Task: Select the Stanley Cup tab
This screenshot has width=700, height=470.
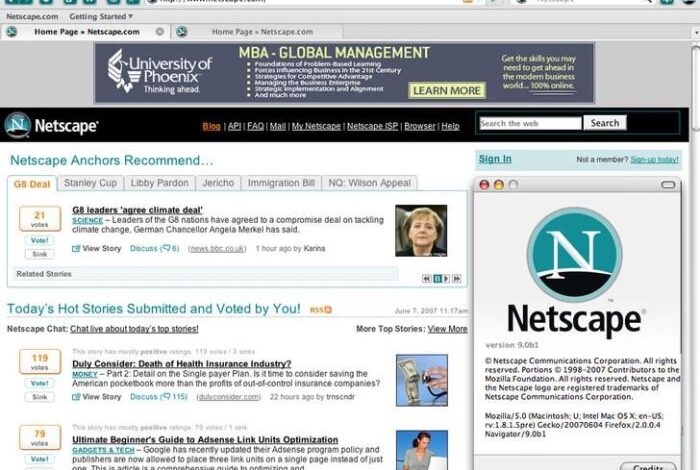Action: [x=90, y=183]
